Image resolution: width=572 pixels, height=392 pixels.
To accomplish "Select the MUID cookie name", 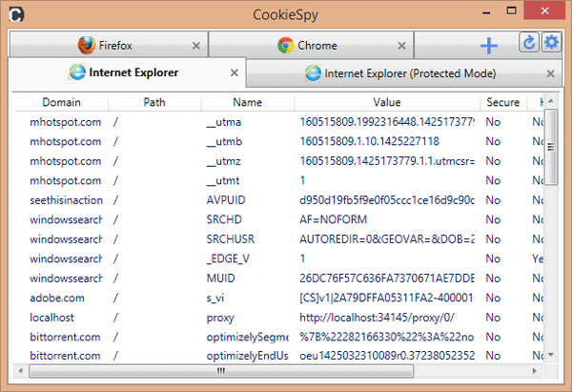I will click(x=221, y=279).
